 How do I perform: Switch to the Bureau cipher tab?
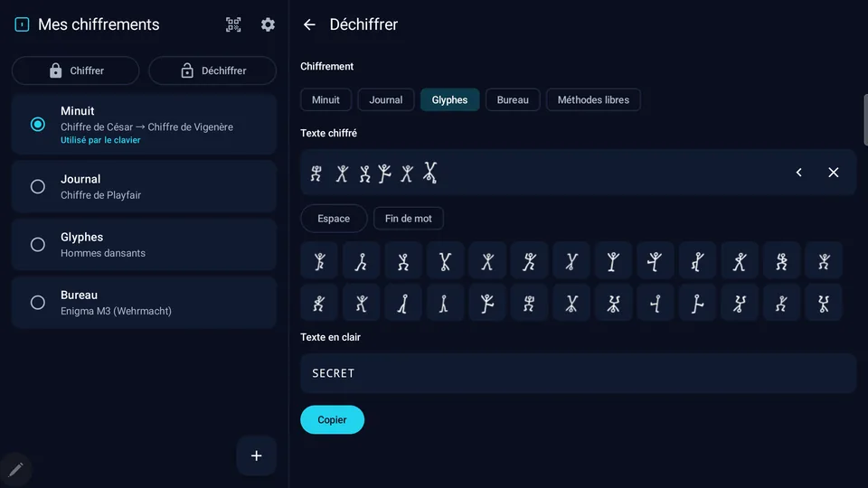513,100
